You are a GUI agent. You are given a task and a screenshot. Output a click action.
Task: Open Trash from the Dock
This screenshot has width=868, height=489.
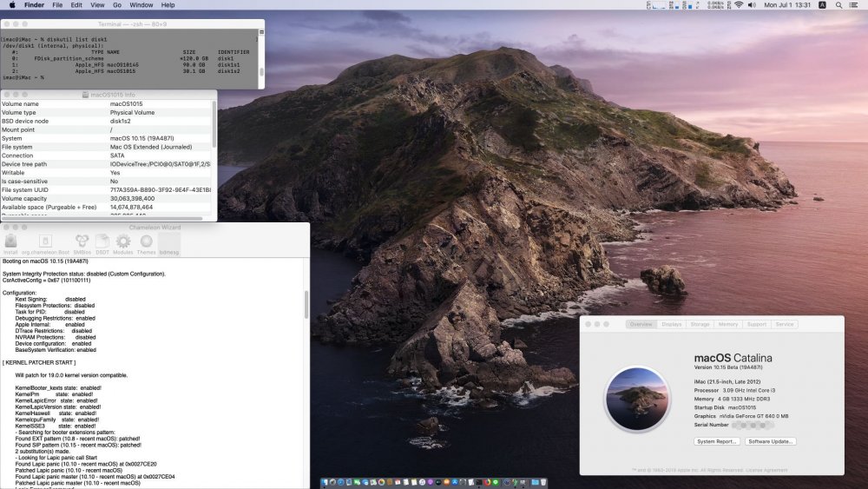pyautogui.click(x=543, y=482)
